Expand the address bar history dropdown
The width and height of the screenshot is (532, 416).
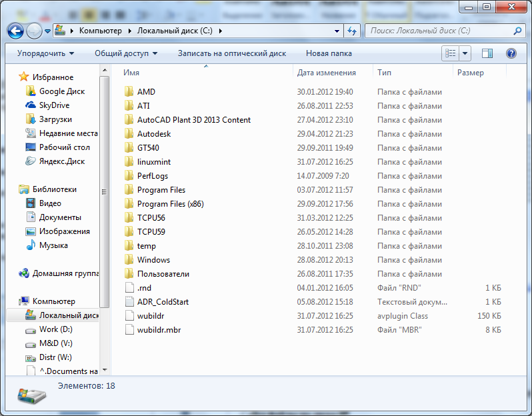coord(337,31)
